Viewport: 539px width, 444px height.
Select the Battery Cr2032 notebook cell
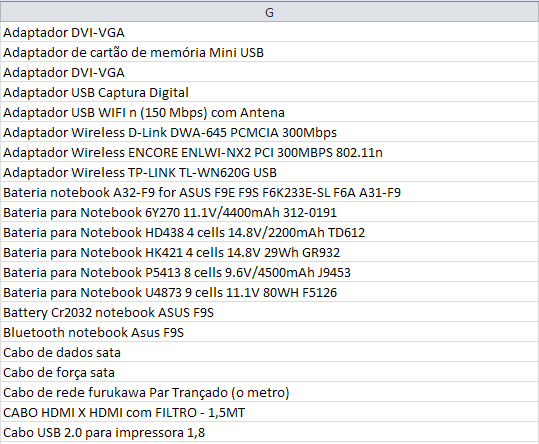(x=270, y=312)
